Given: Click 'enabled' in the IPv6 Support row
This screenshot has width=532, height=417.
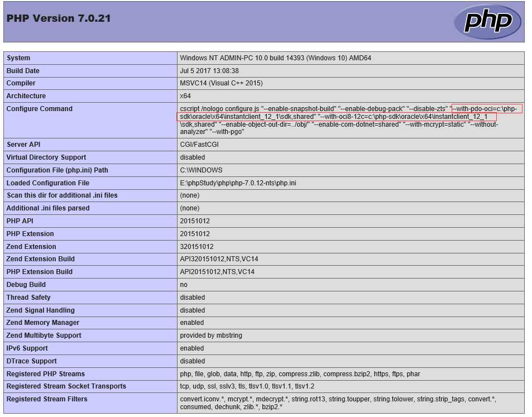Looking at the screenshot, I should [191, 348].
